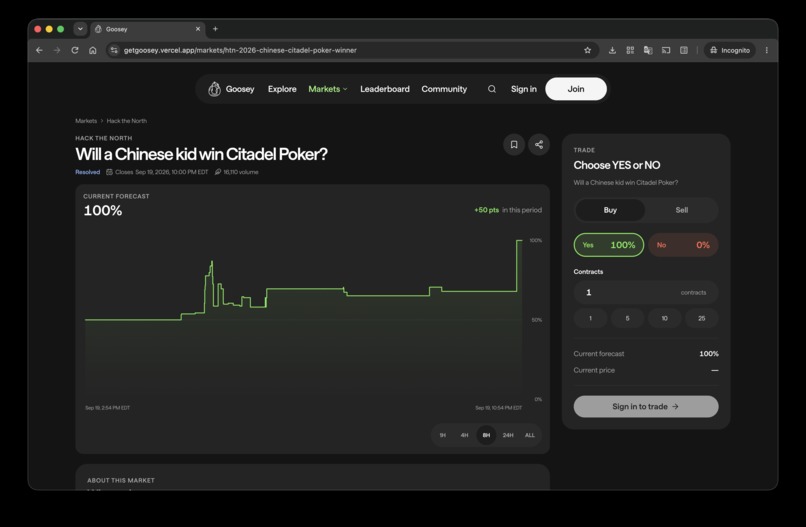This screenshot has height=527, width=806.
Task: Open the extensions grid icon
Action: coord(630,50)
